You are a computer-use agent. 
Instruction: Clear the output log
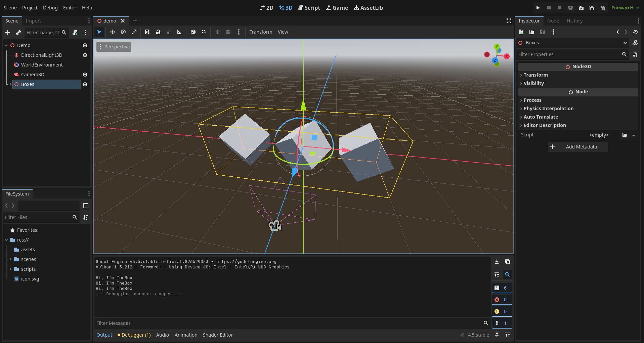click(497, 262)
